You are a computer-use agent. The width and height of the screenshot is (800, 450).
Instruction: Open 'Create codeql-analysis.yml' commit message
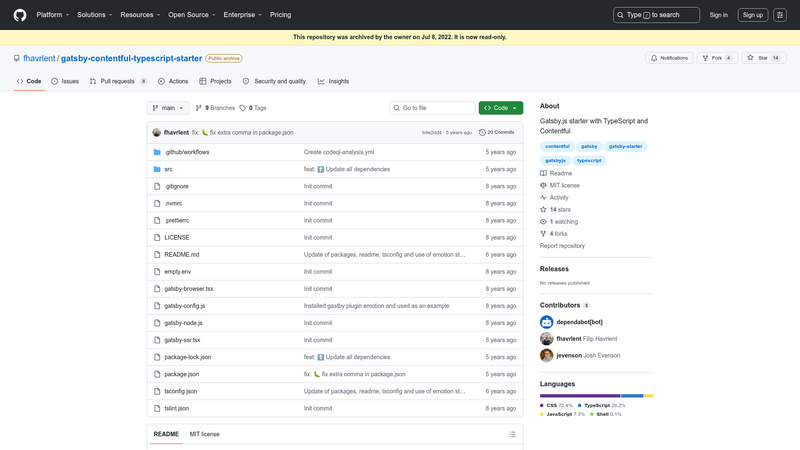339,152
